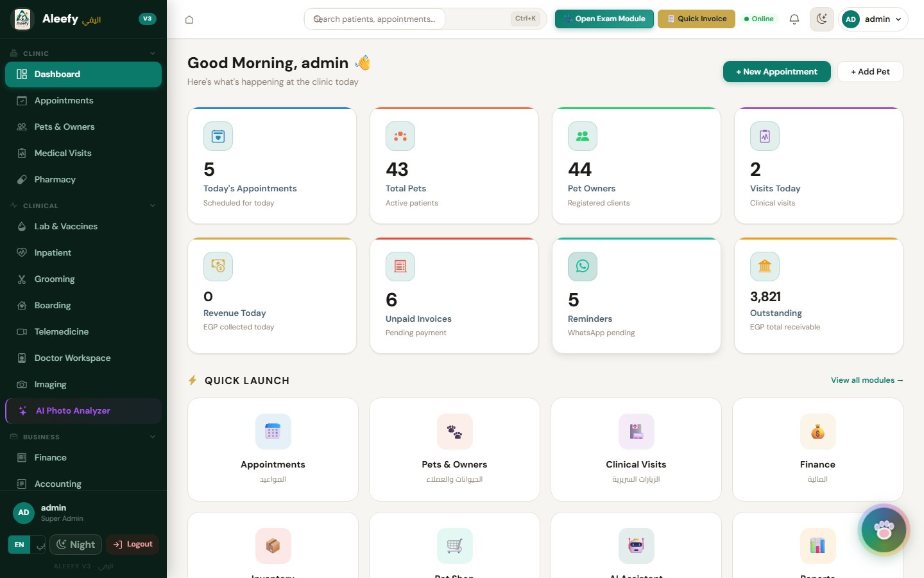
Task: Click the WhatsApp Reminders icon
Action: click(x=583, y=267)
